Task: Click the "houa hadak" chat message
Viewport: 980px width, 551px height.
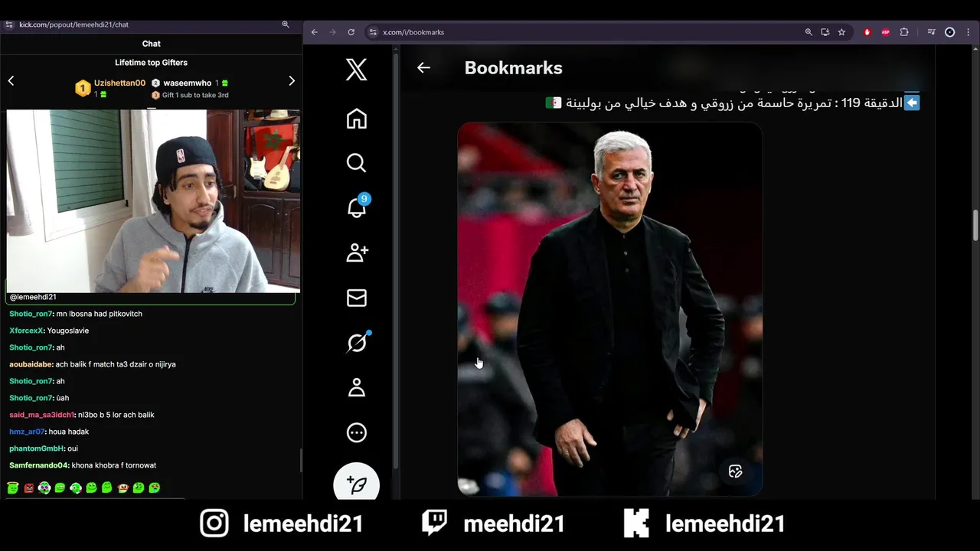Action: pos(69,432)
